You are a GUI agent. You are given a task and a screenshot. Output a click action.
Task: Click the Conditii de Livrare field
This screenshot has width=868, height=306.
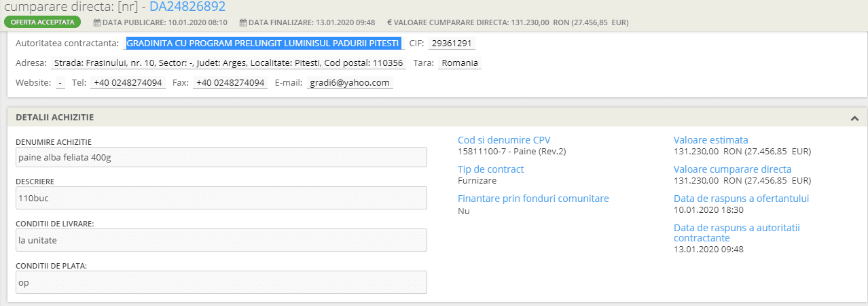(x=221, y=240)
